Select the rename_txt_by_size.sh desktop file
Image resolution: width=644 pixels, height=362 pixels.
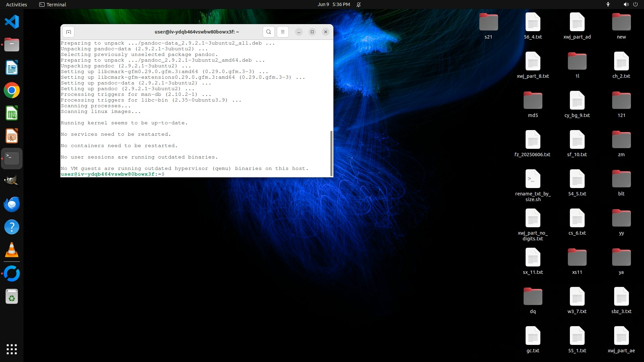(x=533, y=179)
